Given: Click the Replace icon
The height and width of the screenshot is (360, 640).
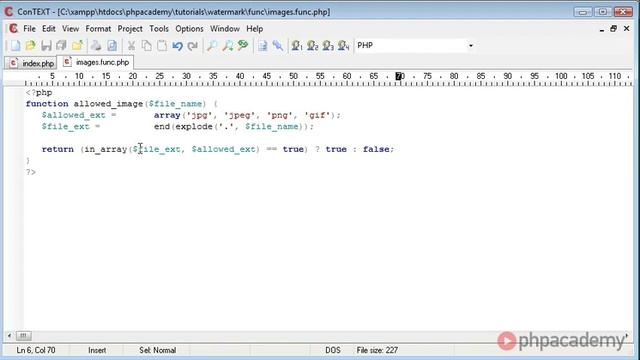Looking at the screenshot, I should pos(243,45).
